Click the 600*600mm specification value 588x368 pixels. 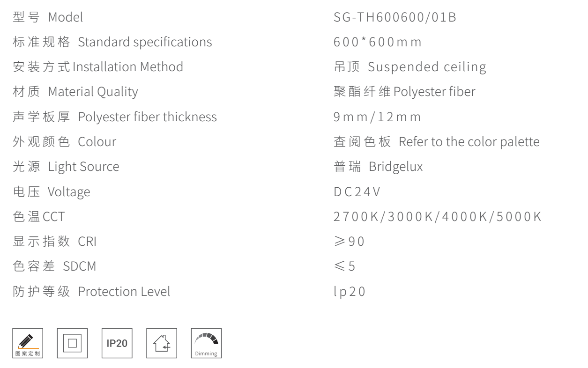[x=376, y=42]
